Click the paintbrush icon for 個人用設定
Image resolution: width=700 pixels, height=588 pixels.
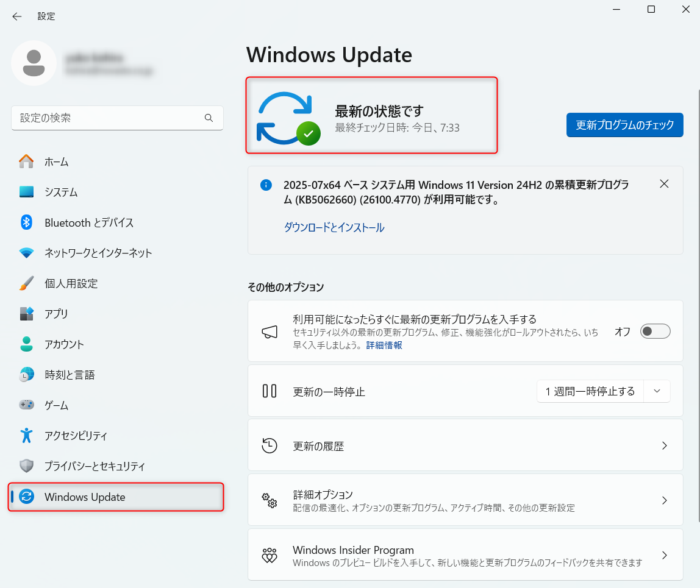(x=26, y=283)
